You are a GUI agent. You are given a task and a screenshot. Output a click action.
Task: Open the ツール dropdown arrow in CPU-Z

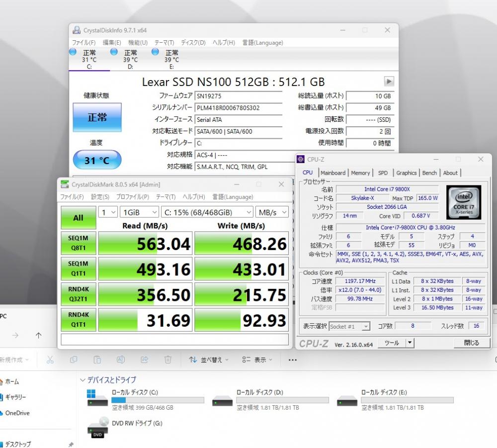click(x=410, y=343)
